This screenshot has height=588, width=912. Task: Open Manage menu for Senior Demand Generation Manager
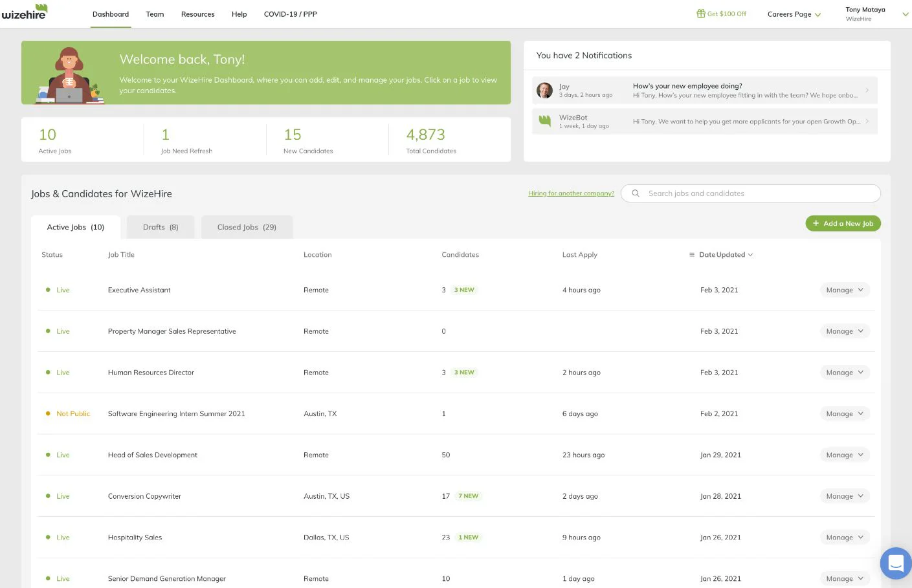(x=845, y=579)
